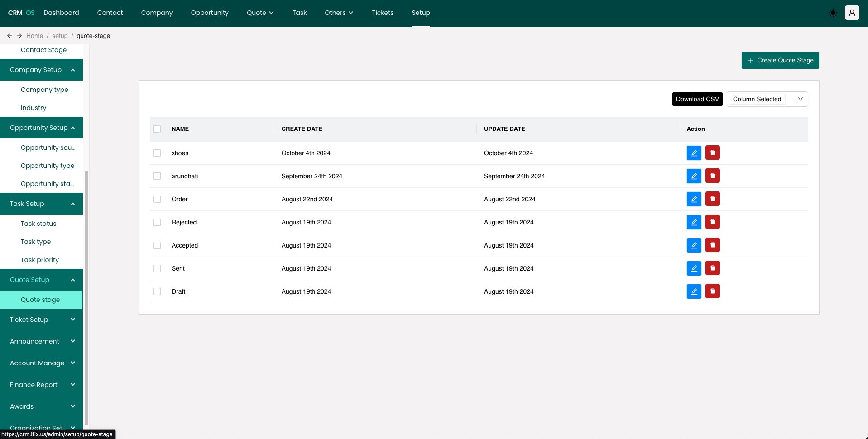The height and width of the screenshot is (439, 868).
Task: Expand the Ticket Setup sidebar section
Action: tap(42, 320)
